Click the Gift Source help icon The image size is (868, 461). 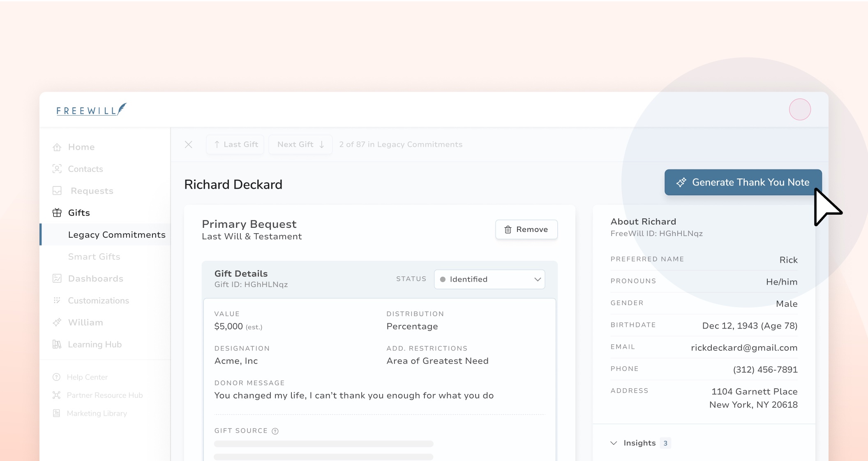tap(275, 431)
